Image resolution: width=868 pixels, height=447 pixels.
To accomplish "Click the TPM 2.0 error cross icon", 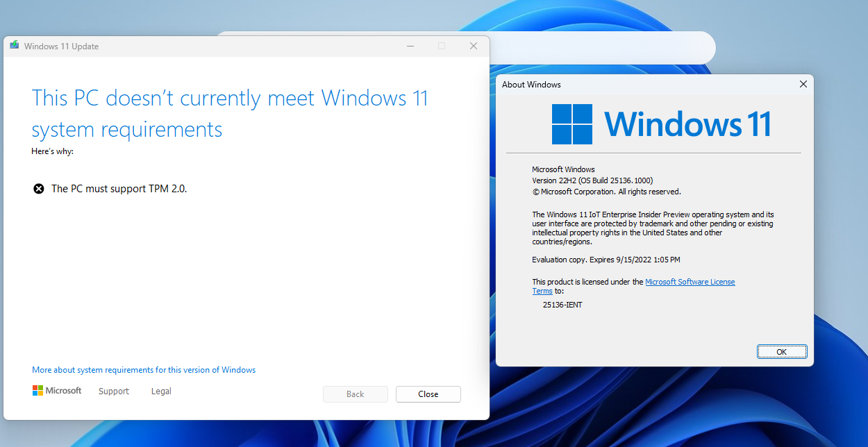I will (x=39, y=189).
